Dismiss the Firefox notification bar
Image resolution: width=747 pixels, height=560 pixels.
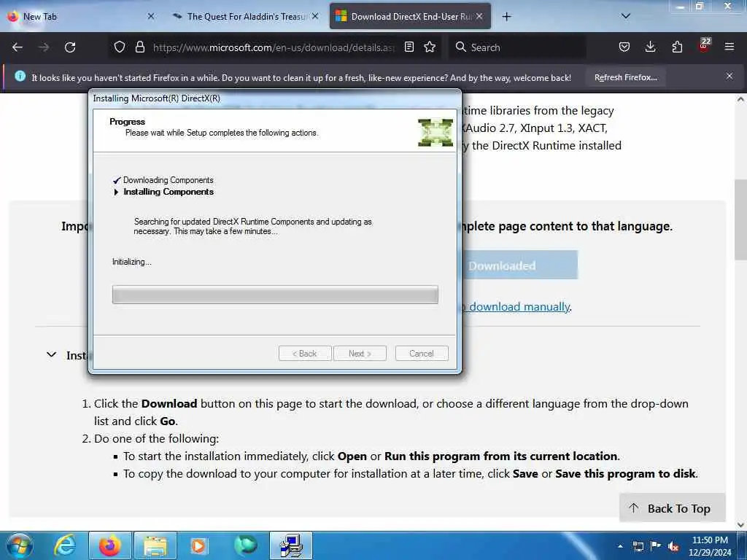pos(729,76)
